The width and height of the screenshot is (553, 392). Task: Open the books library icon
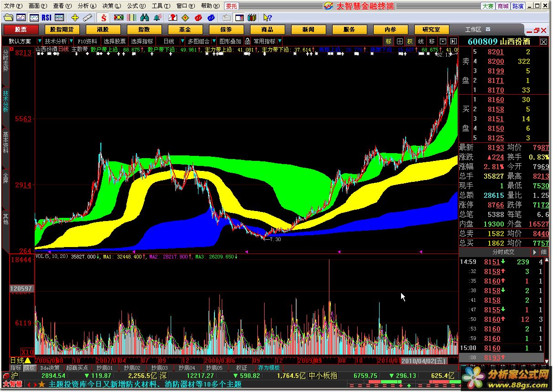(252, 18)
